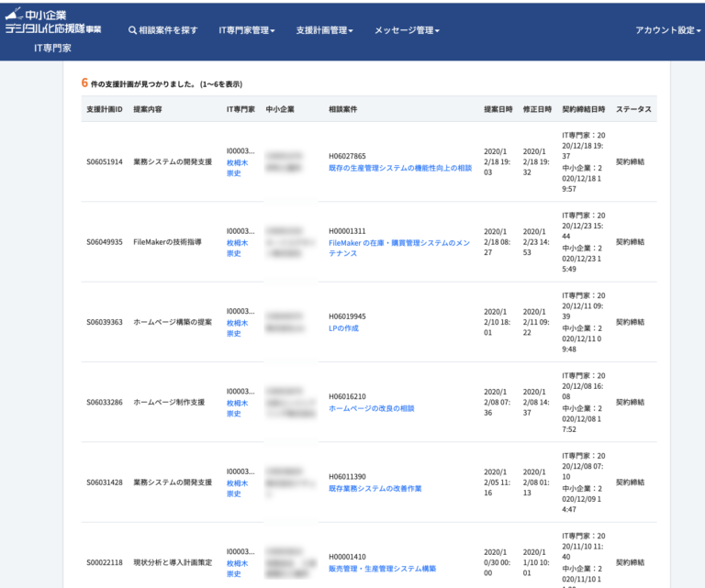The image size is (705, 588).
Task: Click the 6件の支援計画が見つかりました result count
Action: [162, 83]
